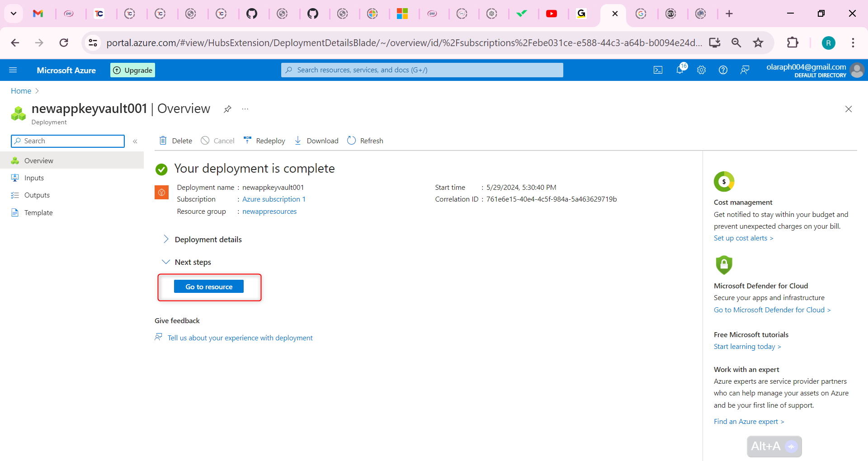Open the newappresources resource group link
The height and width of the screenshot is (461, 868).
(x=269, y=211)
